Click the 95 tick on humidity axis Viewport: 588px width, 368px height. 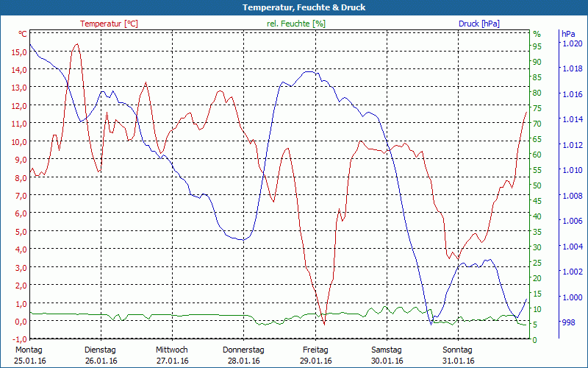(537, 46)
